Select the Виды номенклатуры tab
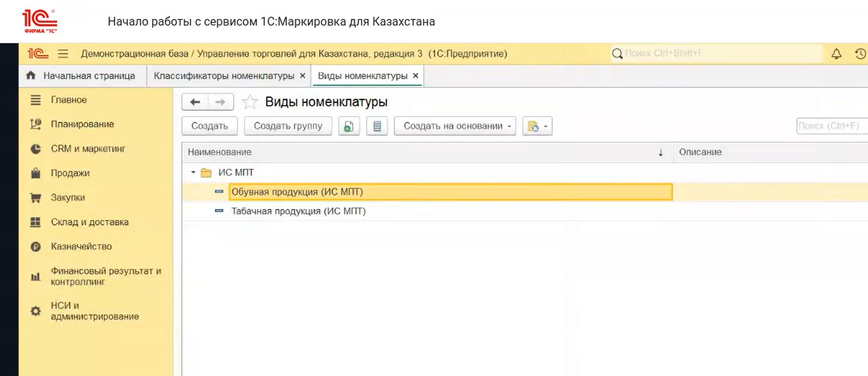This screenshot has height=376, width=868. (x=363, y=76)
